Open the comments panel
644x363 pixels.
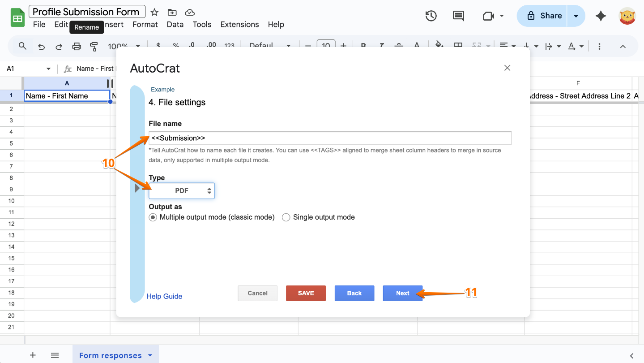click(x=458, y=15)
